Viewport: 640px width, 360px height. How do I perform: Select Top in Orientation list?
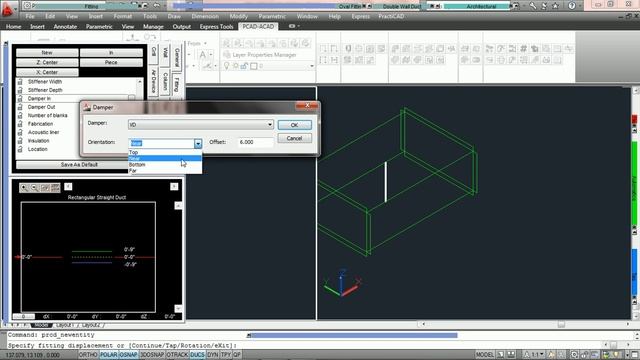coord(165,152)
